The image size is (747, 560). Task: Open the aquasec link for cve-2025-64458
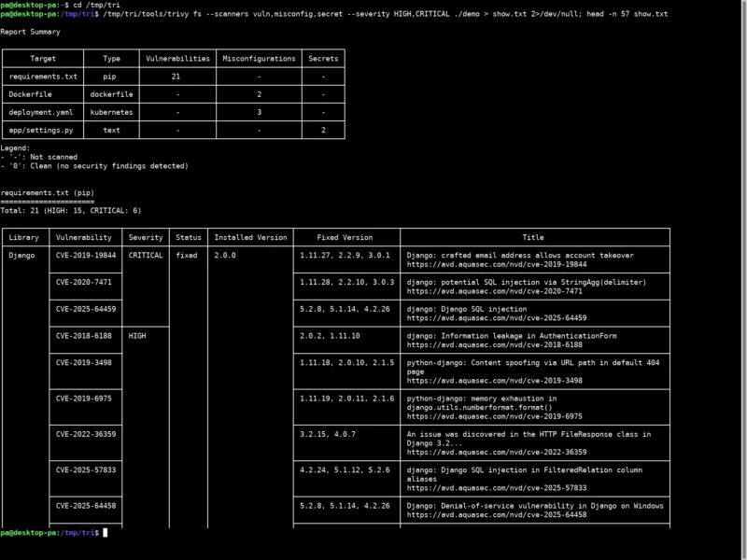point(497,514)
